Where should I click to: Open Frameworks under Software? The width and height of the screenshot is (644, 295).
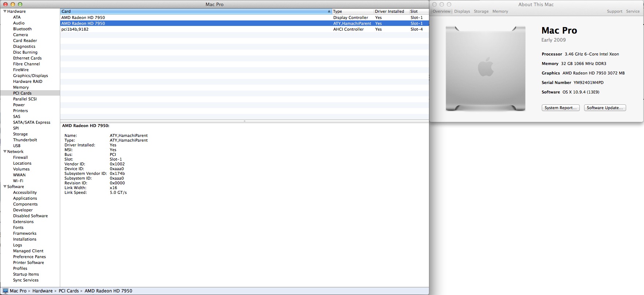click(x=25, y=233)
